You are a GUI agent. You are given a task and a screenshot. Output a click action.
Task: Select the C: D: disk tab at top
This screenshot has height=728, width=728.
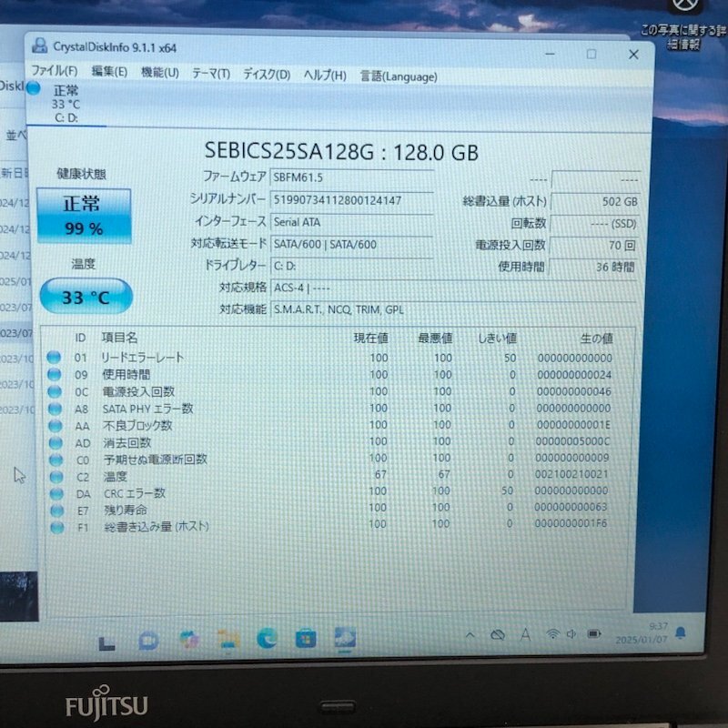click(x=66, y=103)
